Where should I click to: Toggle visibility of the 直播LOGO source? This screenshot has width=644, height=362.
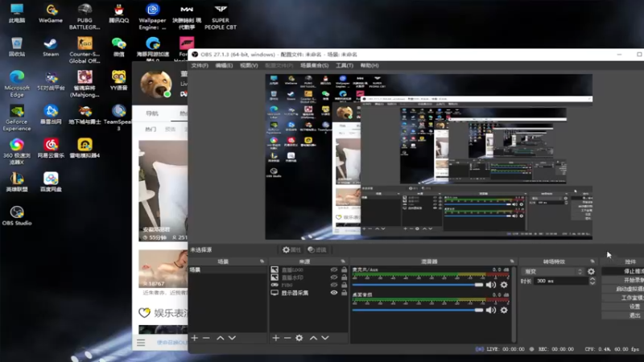(334, 269)
